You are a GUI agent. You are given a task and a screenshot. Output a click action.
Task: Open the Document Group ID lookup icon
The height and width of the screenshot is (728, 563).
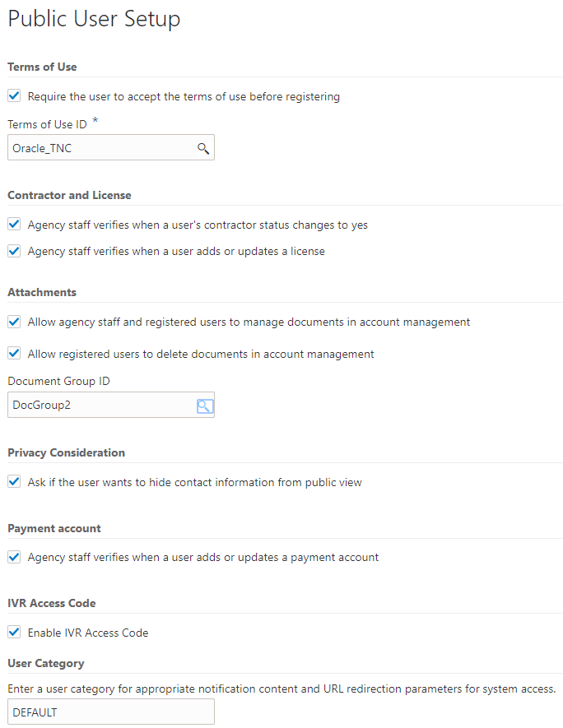pos(203,405)
